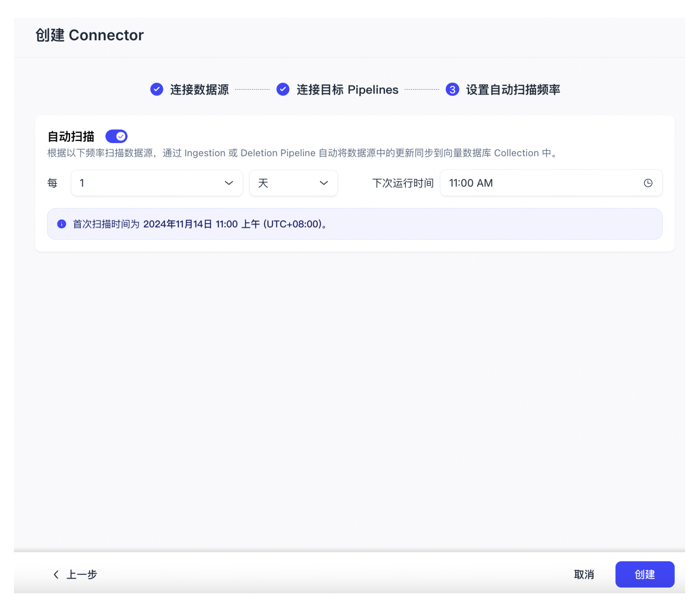The image size is (700, 611).
Task: Open the interval number dropdown showing 1
Action: tap(157, 183)
